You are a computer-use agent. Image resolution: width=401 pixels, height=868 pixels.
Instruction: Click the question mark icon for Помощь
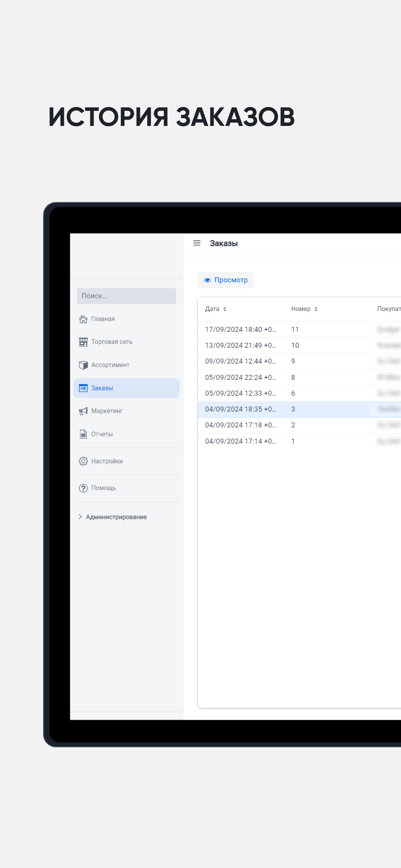pyautogui.click(x=83, y=488)
